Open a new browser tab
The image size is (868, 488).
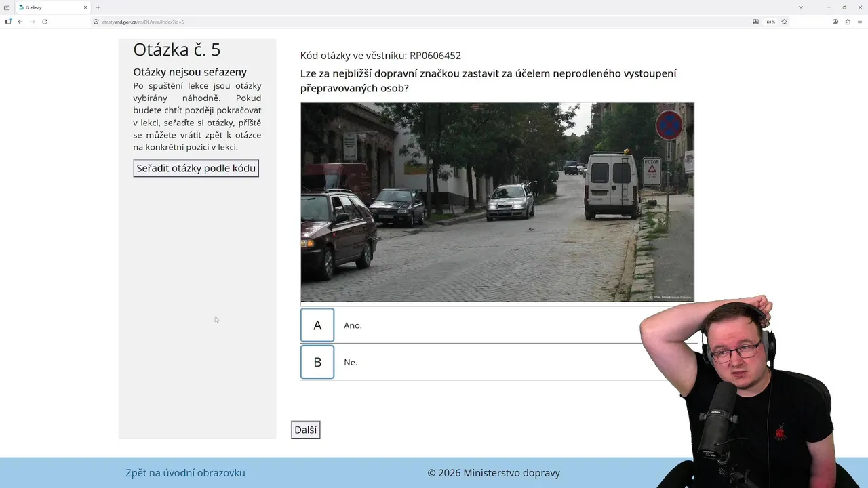click(x=98, y=7)
